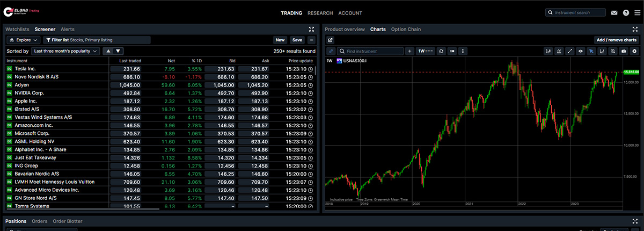Select the Positions tab
This screenshot has height=231, width=644.
16,221
